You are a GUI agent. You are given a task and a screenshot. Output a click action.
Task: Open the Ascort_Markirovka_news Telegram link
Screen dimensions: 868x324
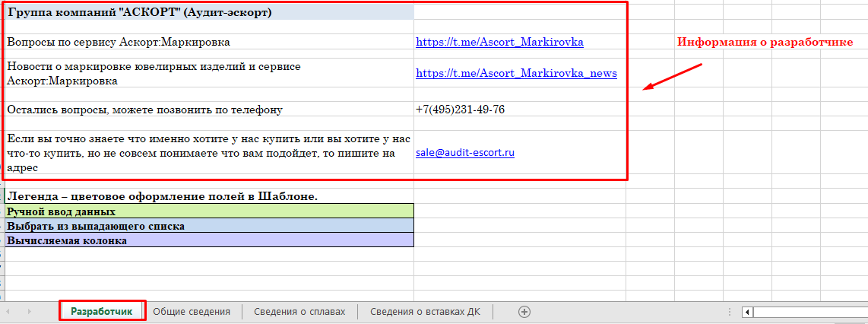516,73
